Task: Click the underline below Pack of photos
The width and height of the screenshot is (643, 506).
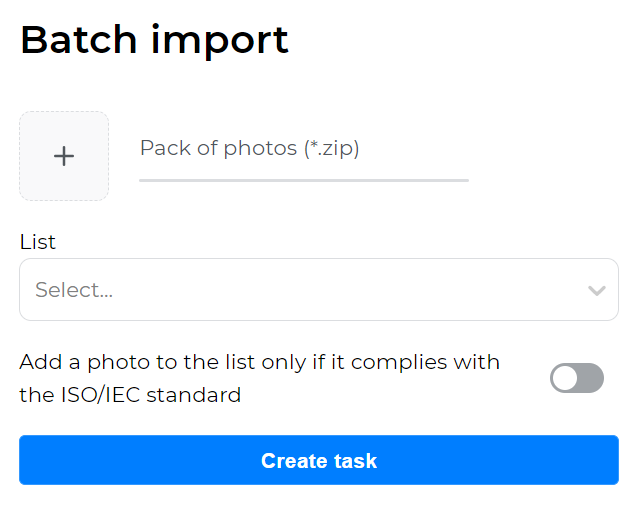Action: pos(303,180)
